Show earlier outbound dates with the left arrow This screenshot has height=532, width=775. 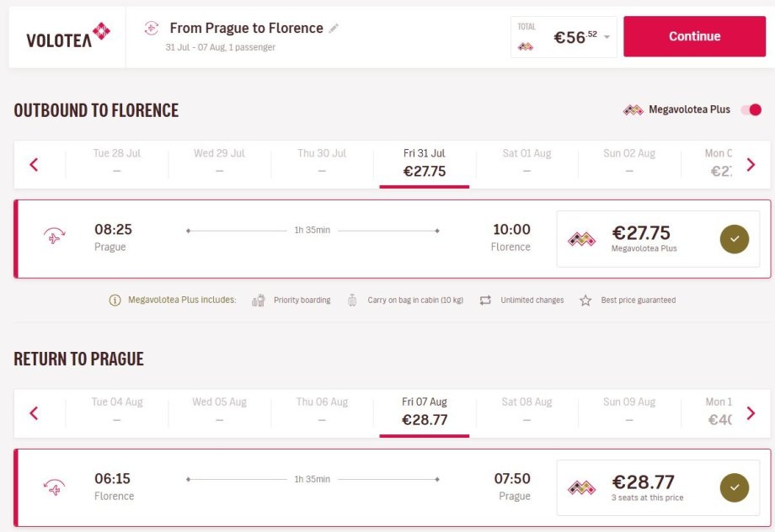35,164
